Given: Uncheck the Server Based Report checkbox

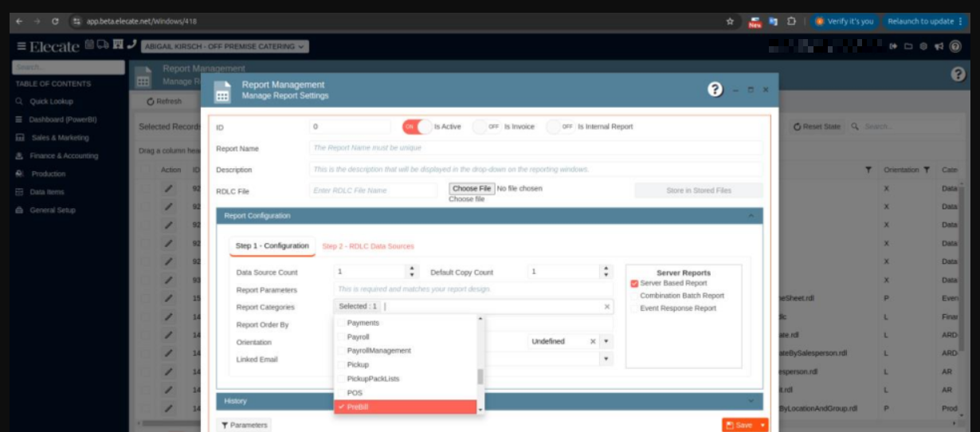Looking at the screenshot, I should pos(634,283).
